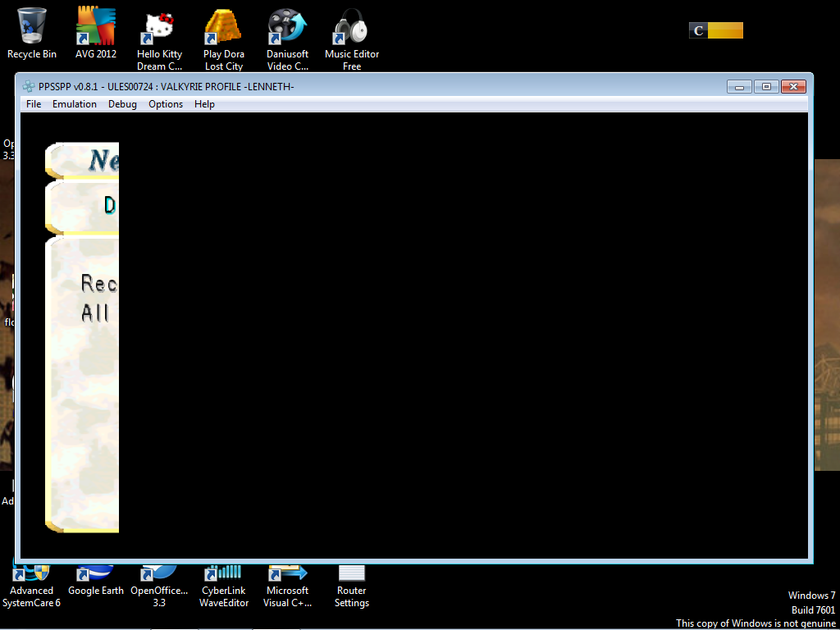
Task: Open the Router Settings desktop icon
Action: coord(352,586)
